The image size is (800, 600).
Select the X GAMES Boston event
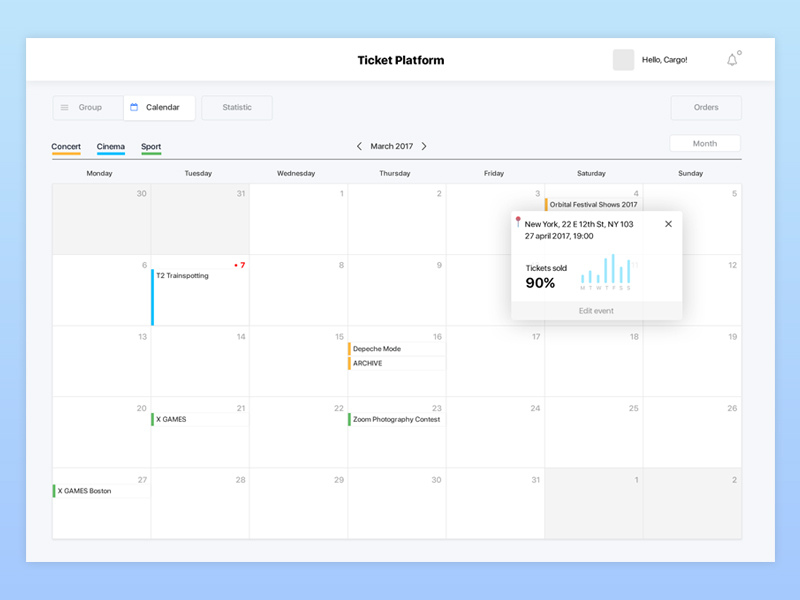coord(84,491)
